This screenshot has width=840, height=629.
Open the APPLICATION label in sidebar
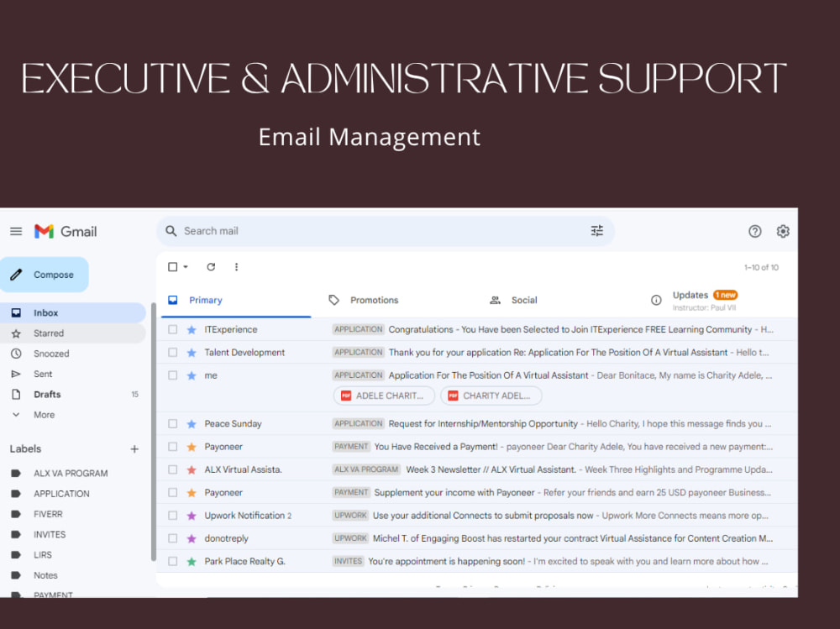pos(61,494)
